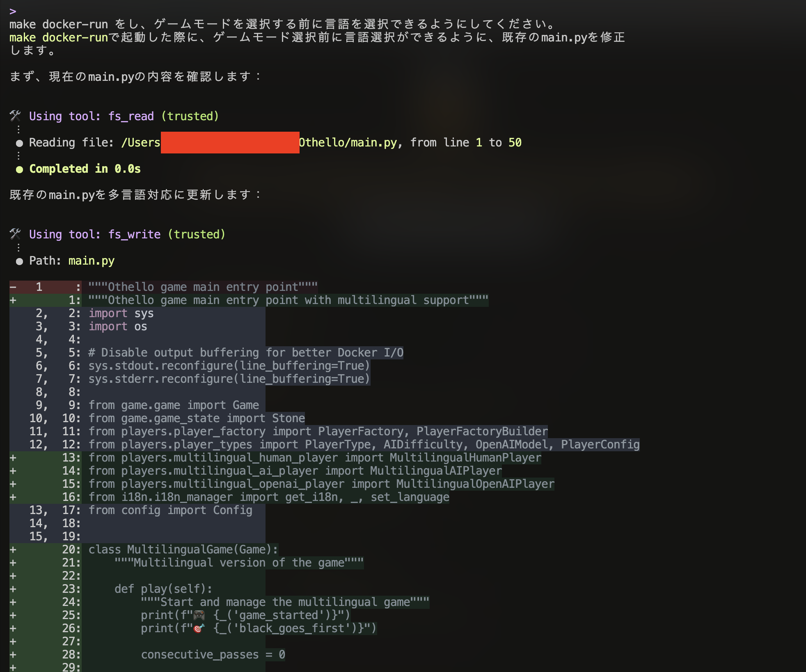
Task: Click the green make docker-run command text
Action: 58,37
